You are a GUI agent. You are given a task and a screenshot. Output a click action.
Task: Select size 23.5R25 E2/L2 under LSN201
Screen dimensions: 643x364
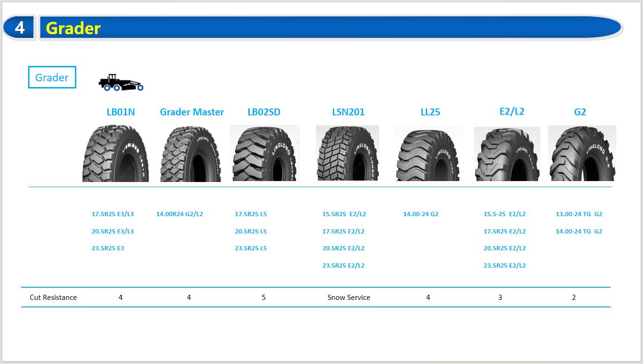(x=343, y=265)
